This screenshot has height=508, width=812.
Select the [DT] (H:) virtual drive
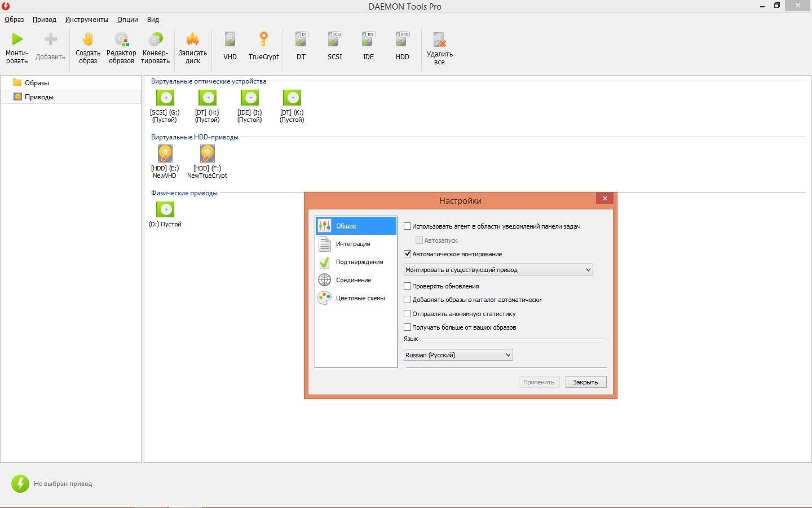(x=207, y=106)
